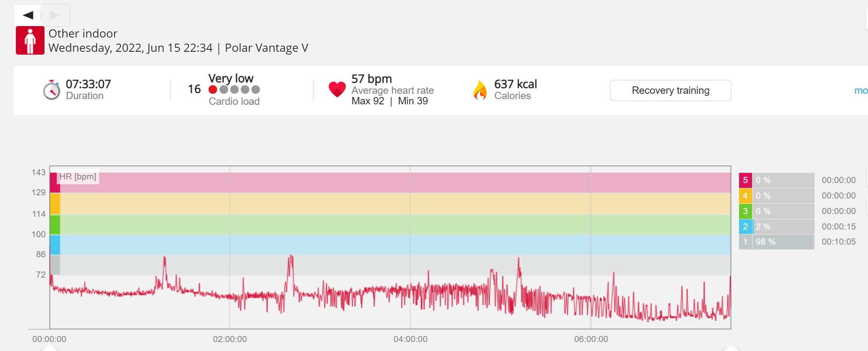This screenshot has height=351, width=868.
Task: Click the zone 1 98 % bar
Action: (783, 242)
